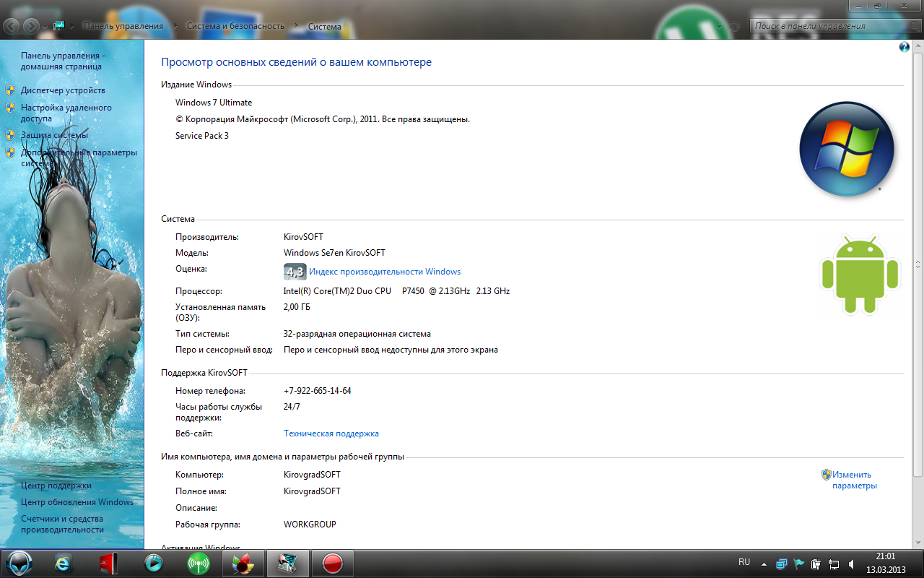924x578 pixels.
Task: Open the volume speaker tray icon
Action: point(852,564)
